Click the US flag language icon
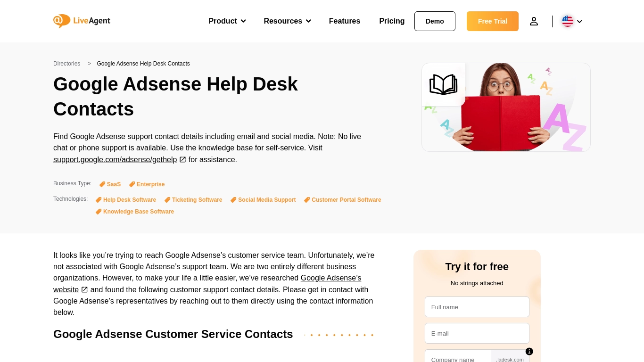Screen dimensions: 644x362 567,21
